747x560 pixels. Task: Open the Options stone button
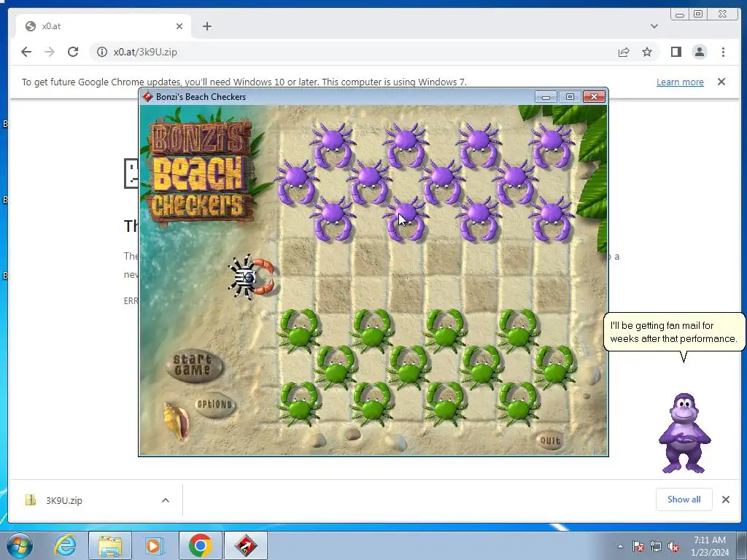(215, 405)
